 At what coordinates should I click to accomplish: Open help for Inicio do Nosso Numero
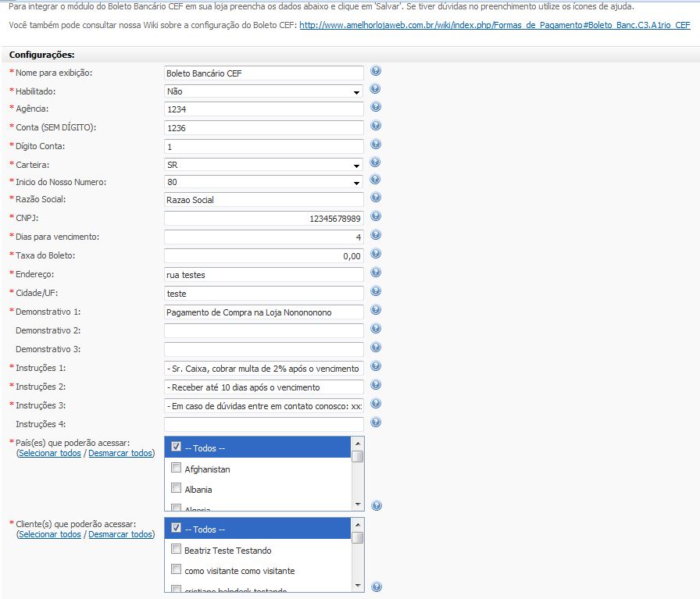click(x=376, y=179)
